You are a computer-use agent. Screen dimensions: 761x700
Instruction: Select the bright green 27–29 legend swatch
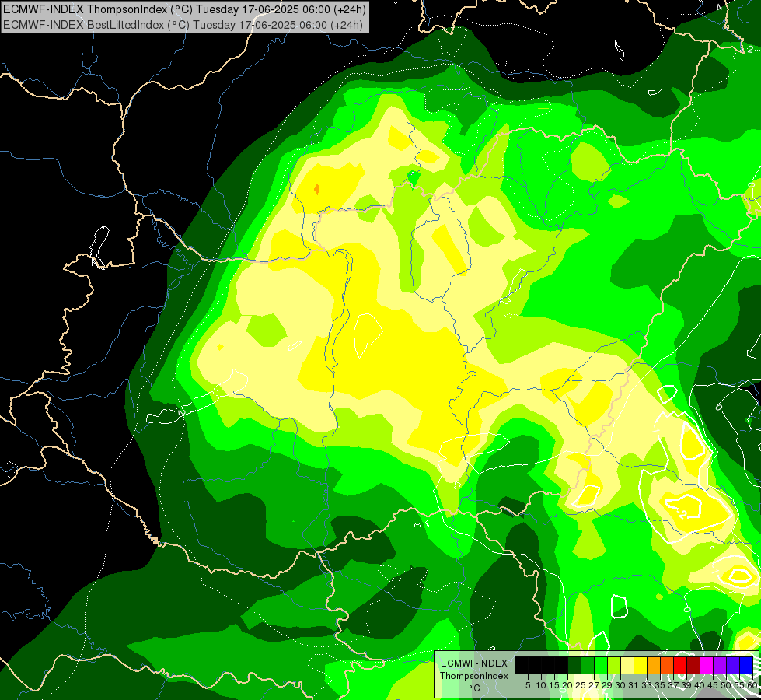click(x=601, y=666)
